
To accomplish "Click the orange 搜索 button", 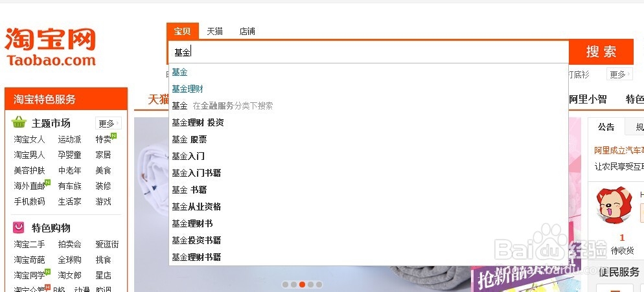I will tap(601, 52).
